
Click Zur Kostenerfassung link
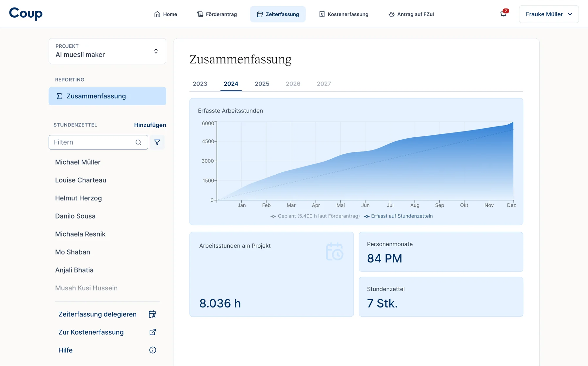tap(91, 332)
